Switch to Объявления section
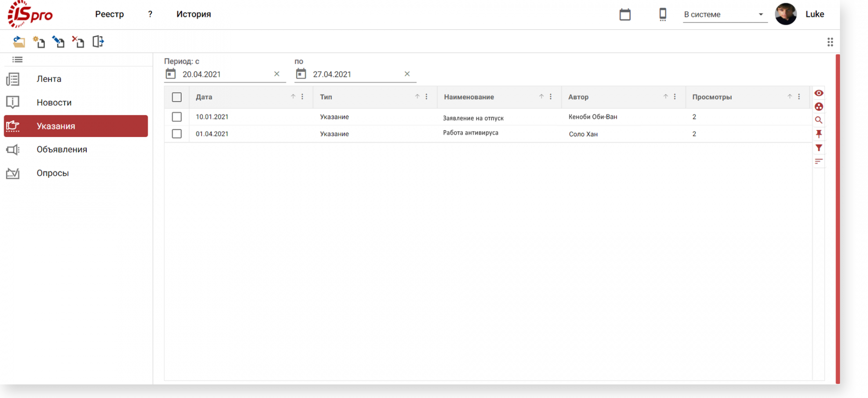 click(76, 150)
